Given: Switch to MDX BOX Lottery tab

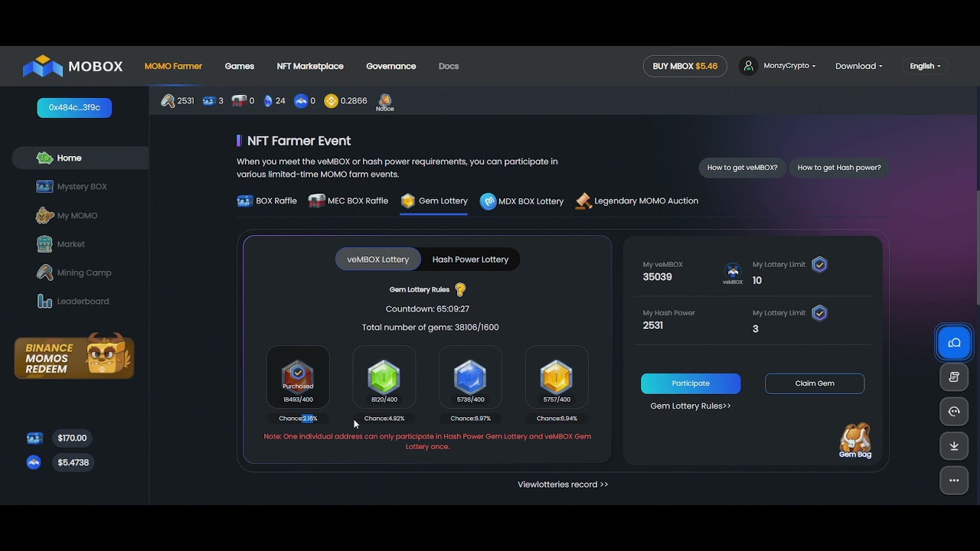Looking at the screenshot, I should [x=521, y=201].
